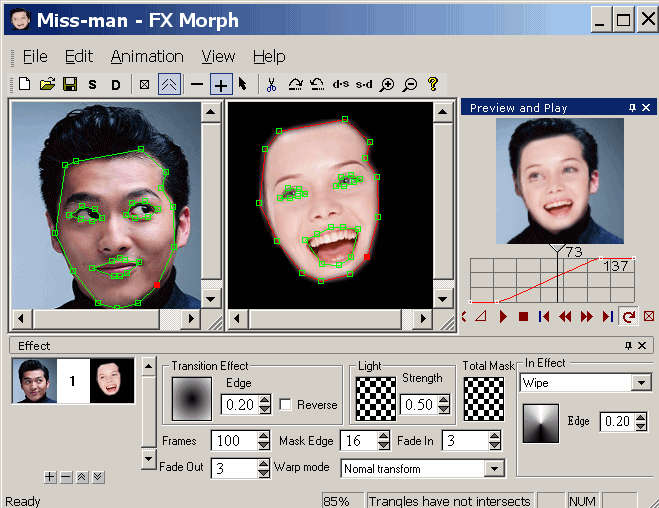Click the d-s copy toolbar icon
Screen dimensions: 659x508
tap(340, 84)
